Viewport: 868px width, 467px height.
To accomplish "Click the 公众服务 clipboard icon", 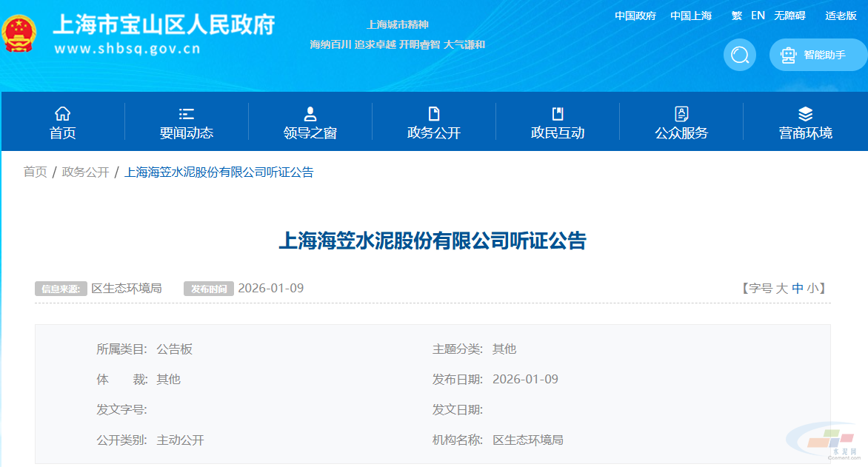I will point(681,113).
